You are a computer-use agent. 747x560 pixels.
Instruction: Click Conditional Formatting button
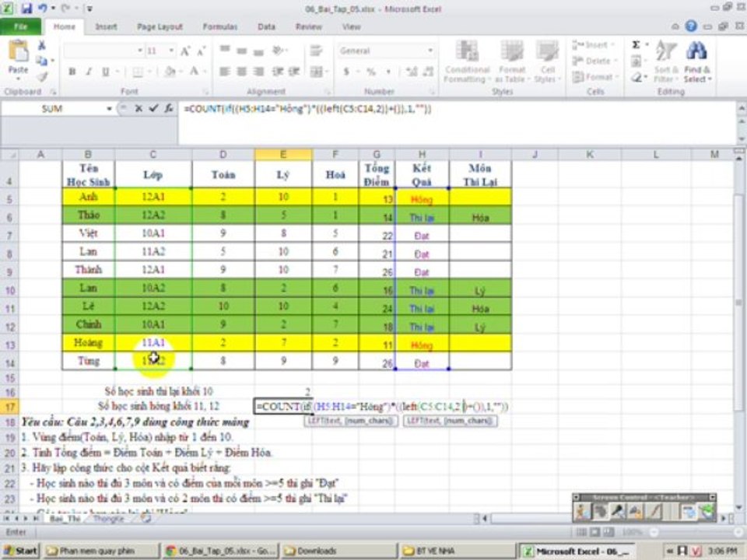pos(467,61)
